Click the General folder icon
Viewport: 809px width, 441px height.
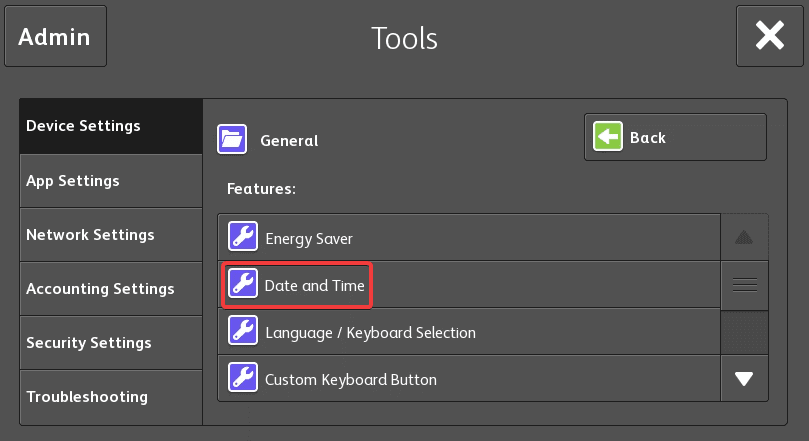[232, 140]
